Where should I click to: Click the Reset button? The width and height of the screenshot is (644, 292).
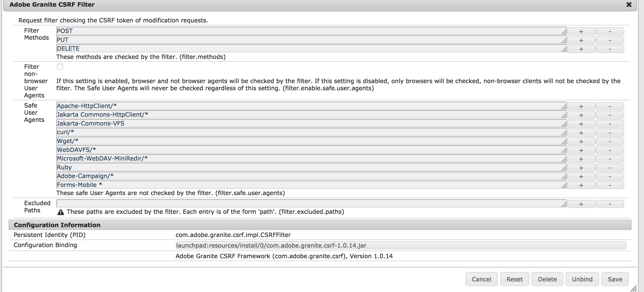(515, 279)
